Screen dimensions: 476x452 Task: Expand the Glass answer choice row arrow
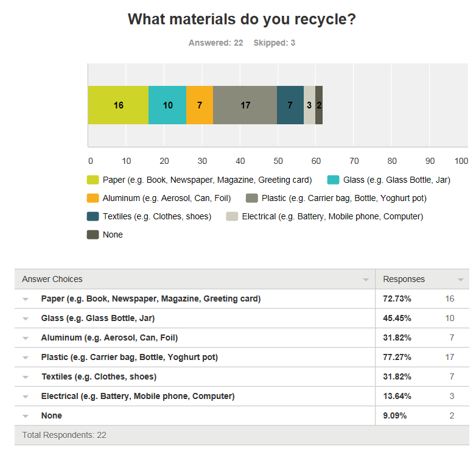26,319
